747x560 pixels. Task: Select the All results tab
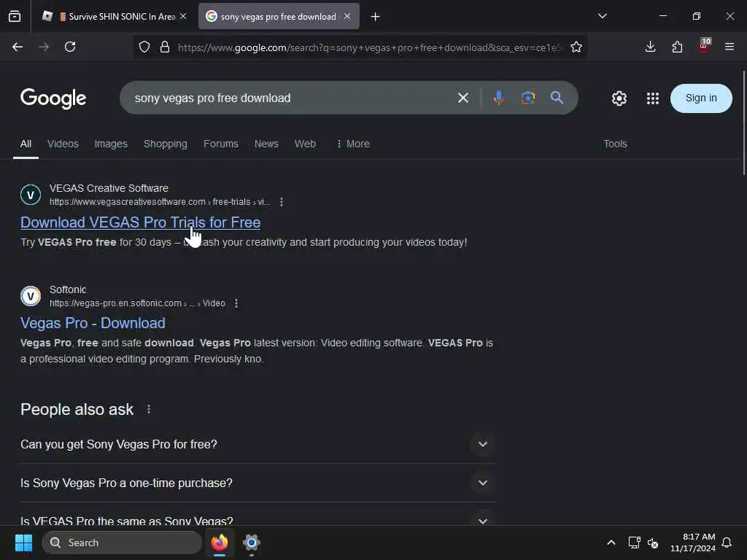26,144
